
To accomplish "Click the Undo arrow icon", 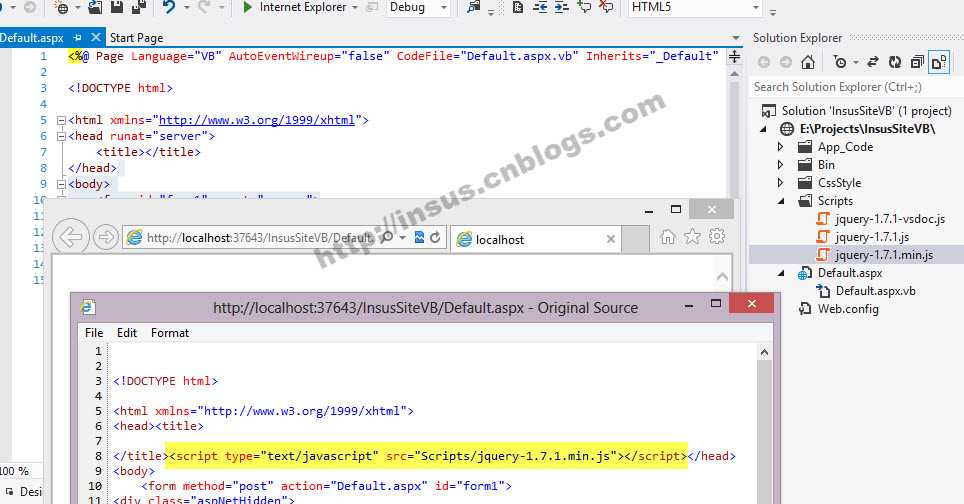I will click(x=168, y=7).
